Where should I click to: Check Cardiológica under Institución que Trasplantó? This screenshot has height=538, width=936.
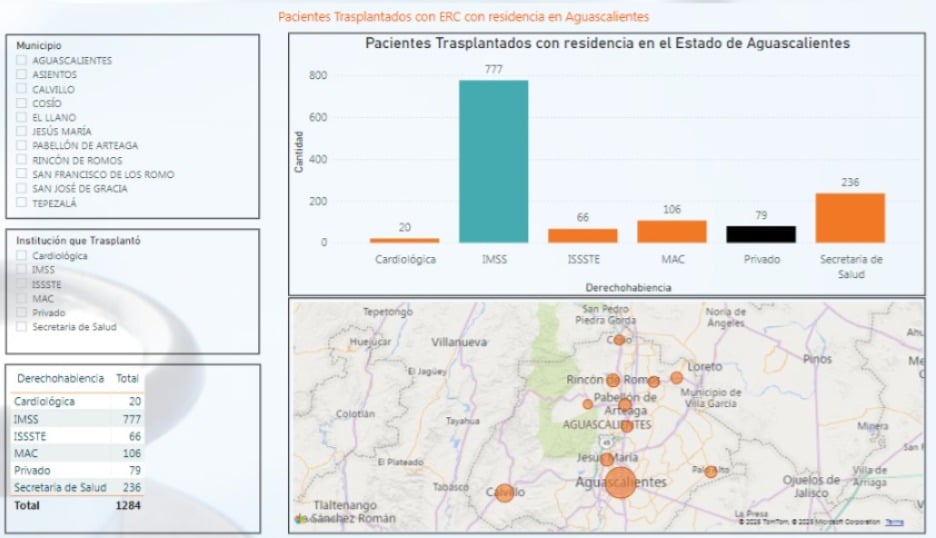click(x=21, y=256)
